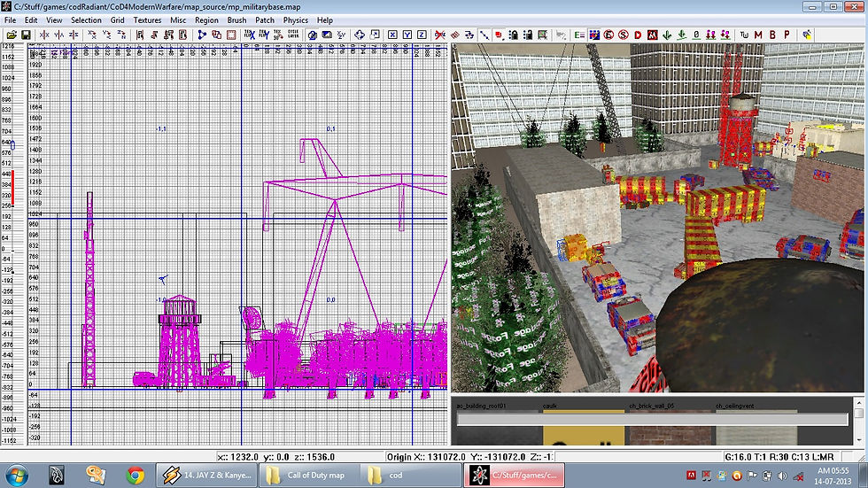The width and height of the screenshot is (868, 488).
Task: Click the red D toolbar icon
Action: [638, 35]
